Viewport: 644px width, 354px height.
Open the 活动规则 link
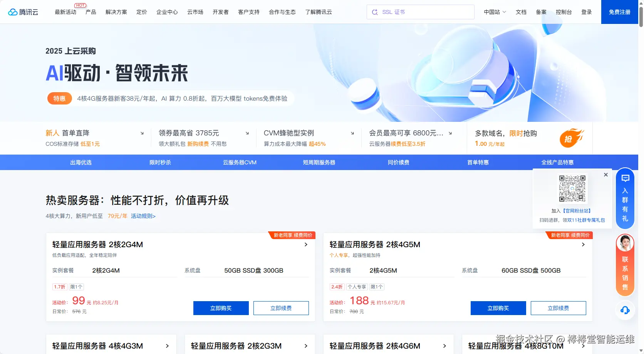[x=143, y=216]
